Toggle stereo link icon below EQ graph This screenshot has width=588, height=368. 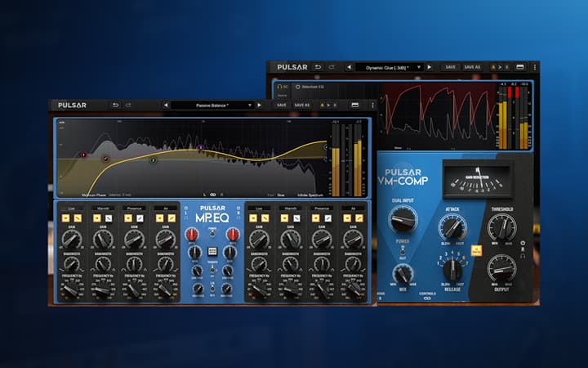coord(213,195)
